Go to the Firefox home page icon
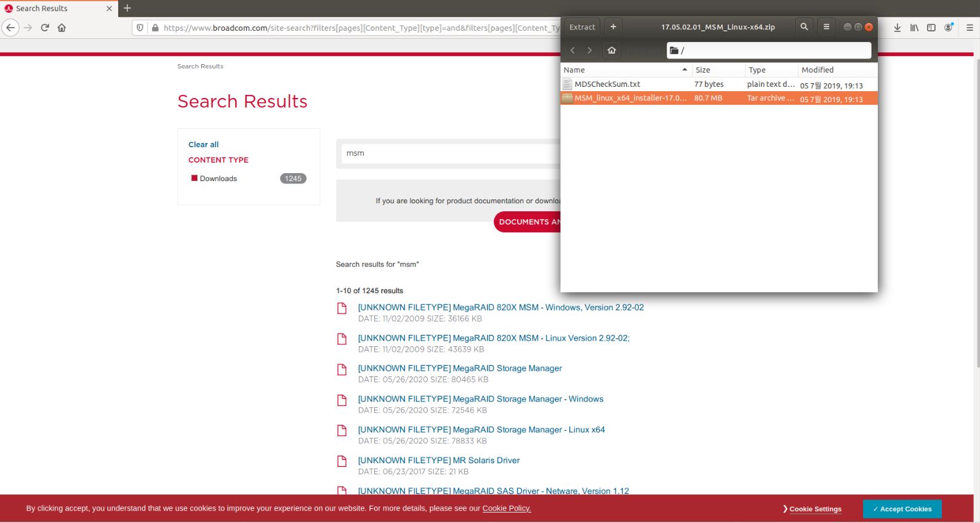This screenshot has height=523, width=980. [x=62, y=28]
